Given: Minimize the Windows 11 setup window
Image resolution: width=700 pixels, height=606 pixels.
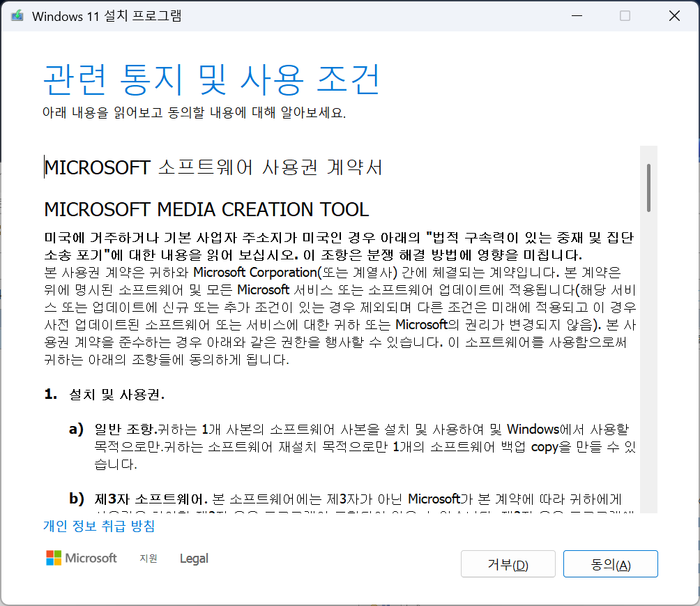Looking at the screenshot, I should point(577,16).
